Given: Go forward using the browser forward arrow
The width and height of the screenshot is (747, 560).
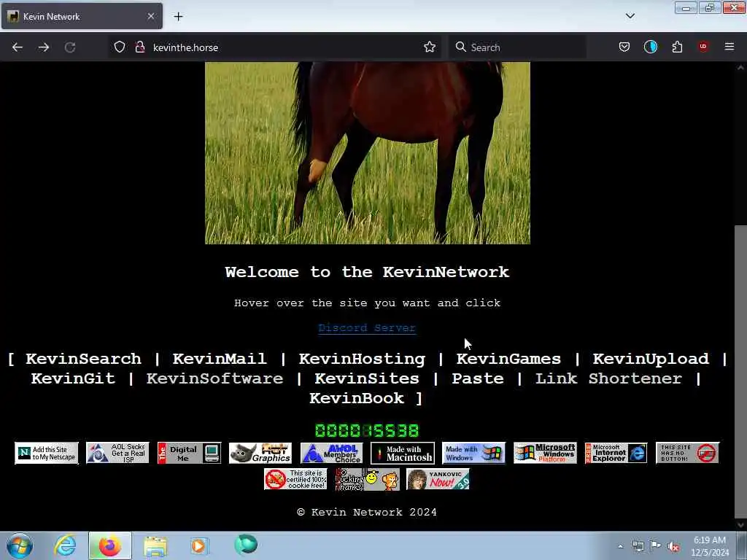Looking at the screenshot, I should coord(44,47).
